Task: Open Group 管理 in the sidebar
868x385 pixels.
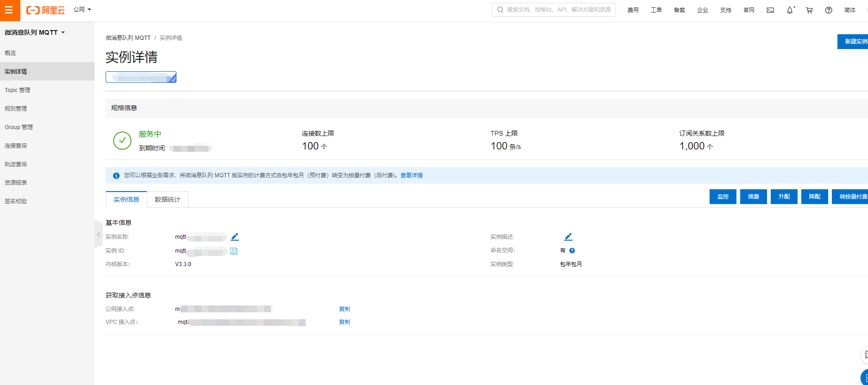Action: tap(47, 127)
